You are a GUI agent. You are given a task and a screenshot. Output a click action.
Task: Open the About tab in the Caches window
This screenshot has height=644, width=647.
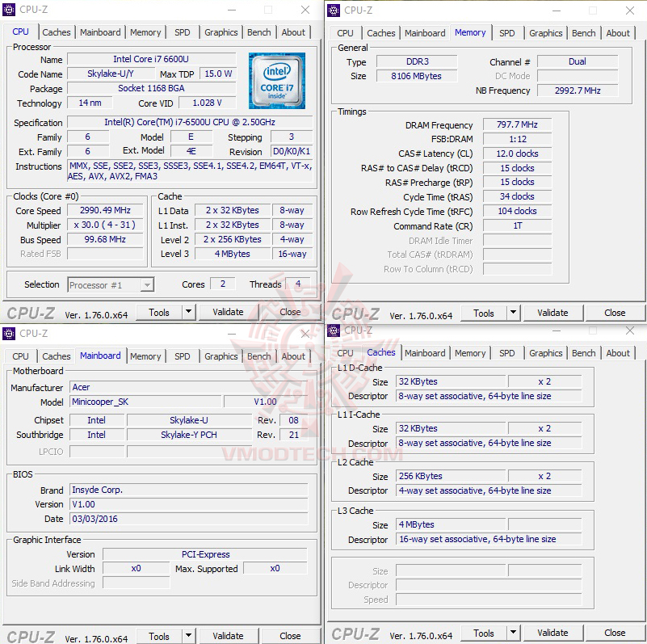[618, 353]
